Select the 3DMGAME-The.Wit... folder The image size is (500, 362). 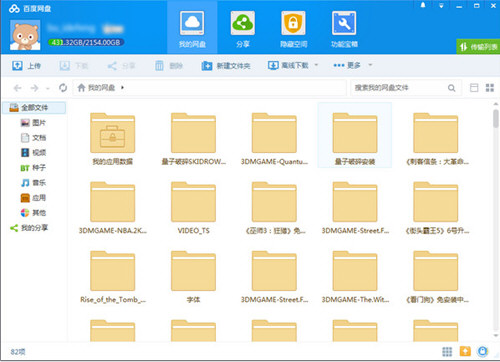tap(355, 277)
